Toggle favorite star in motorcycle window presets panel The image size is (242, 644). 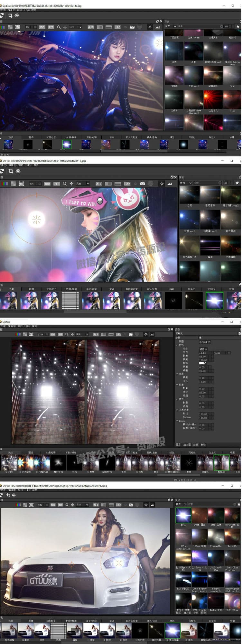coord(238,26)
